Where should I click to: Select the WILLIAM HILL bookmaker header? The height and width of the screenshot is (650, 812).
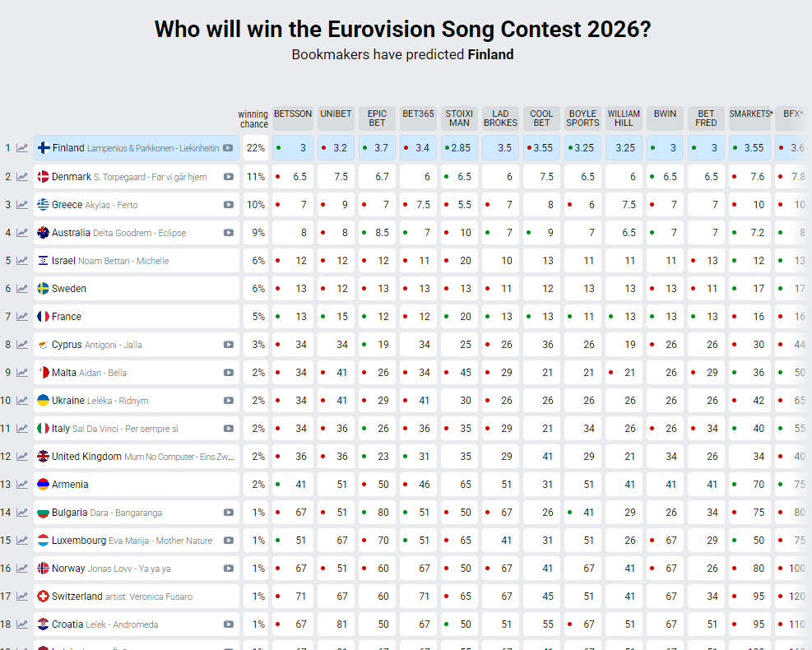click(x=624, y=118)
